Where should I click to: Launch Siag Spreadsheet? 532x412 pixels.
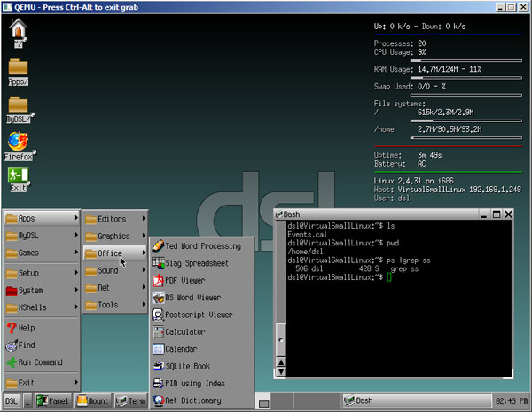click(202, 263)
